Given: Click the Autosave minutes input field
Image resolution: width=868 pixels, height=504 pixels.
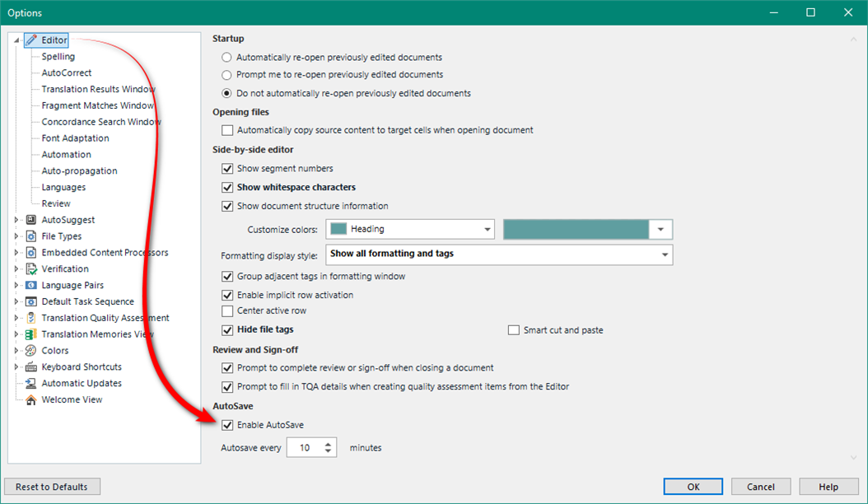Looking at the screenshot, I should [306, 447].
